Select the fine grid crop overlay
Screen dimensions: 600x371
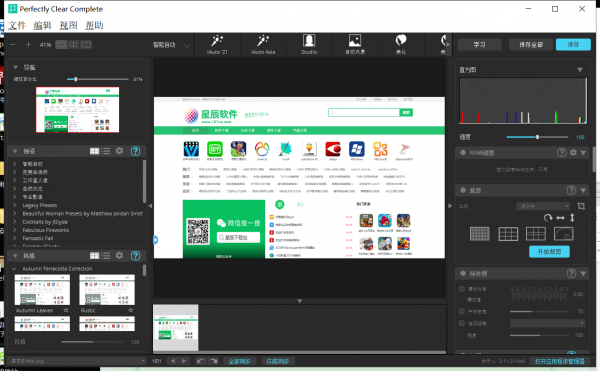(x=479, y=234)
